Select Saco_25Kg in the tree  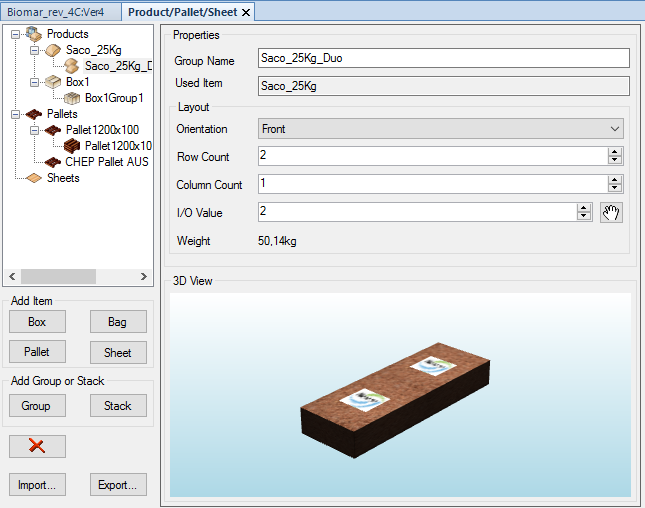click(x=94, y=50)
